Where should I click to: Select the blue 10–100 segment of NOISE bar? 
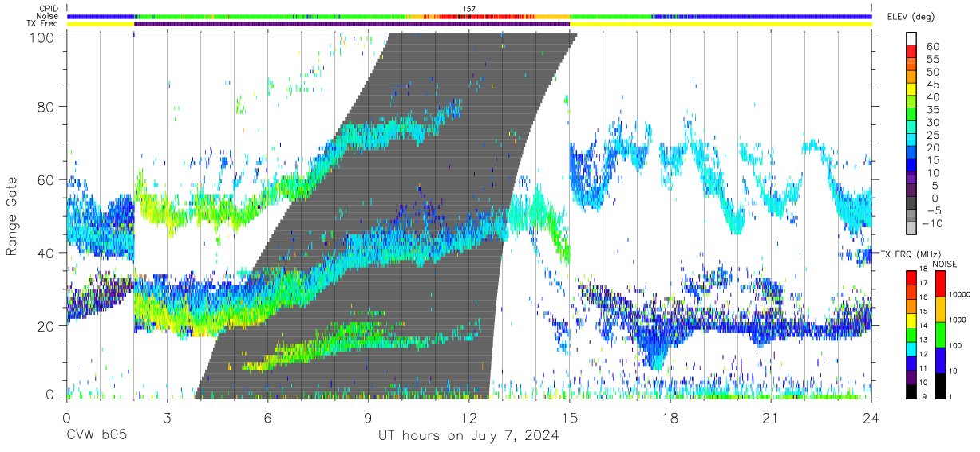coord(941,360)
